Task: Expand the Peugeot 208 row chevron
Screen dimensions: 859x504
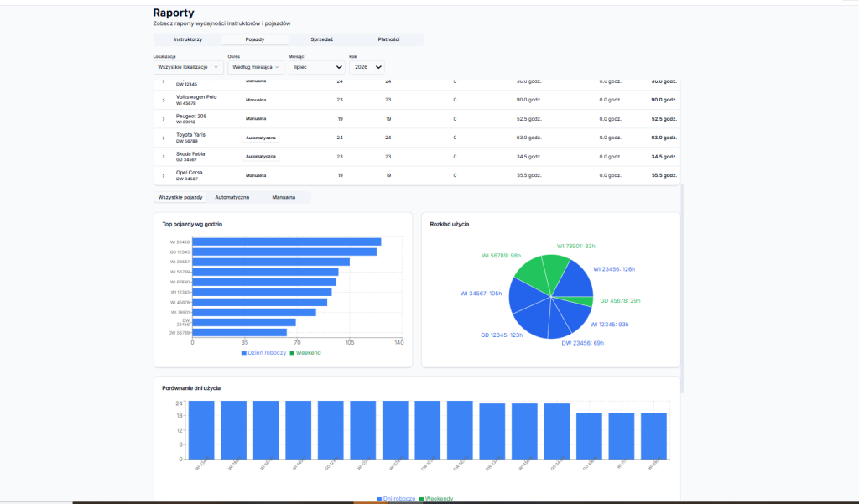Action: pyautogui.click(x=164, y=119)
